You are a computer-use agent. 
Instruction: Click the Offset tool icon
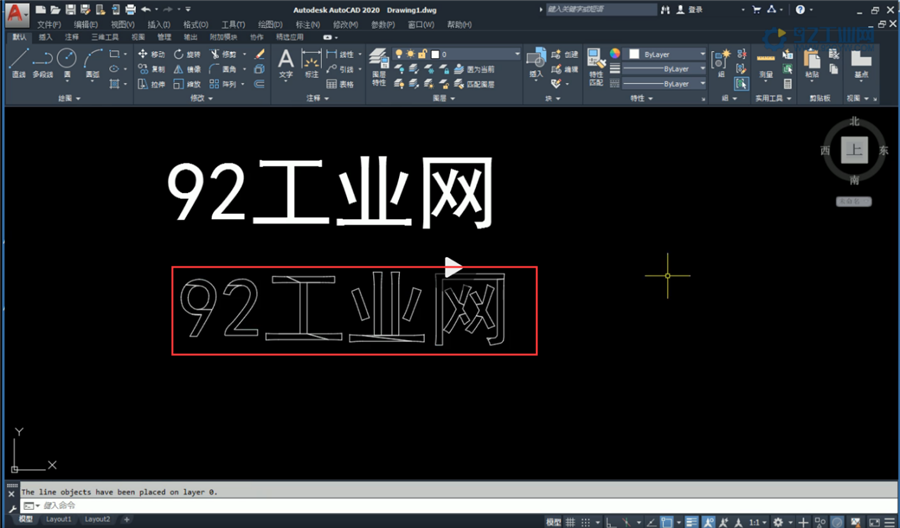point(259,84)
